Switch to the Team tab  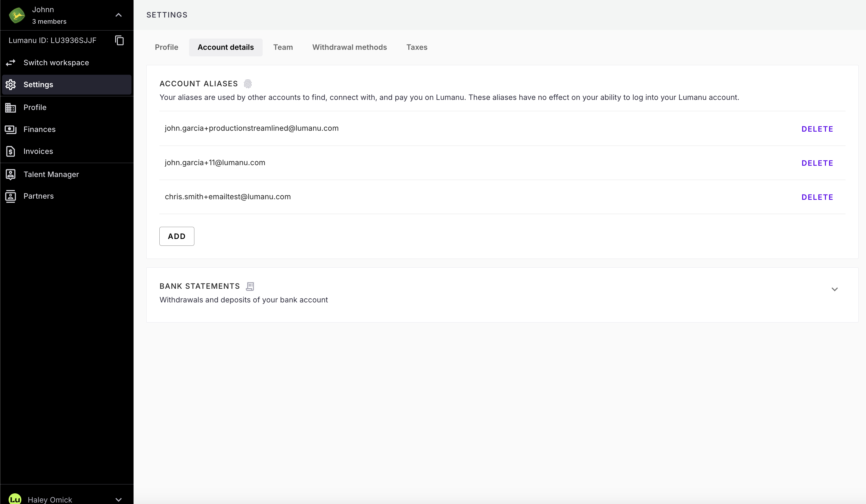click(283, 47)
